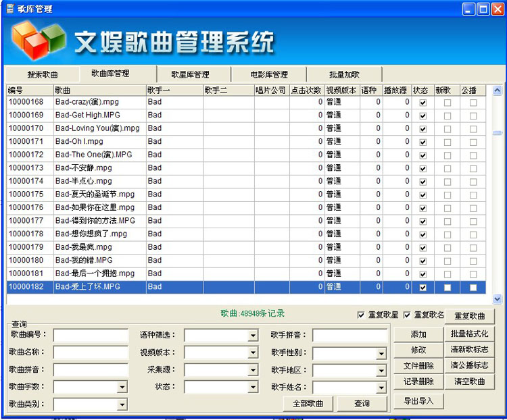Open the 批量加歌 tab
This screenshot has height=420, width=507.
[x=344, y=75]
